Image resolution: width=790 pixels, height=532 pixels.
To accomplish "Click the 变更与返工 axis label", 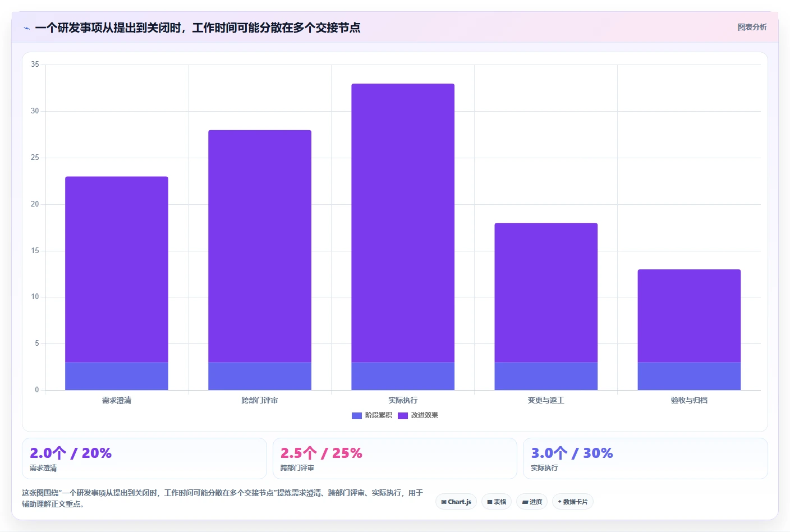I will [x=546, y=400].
